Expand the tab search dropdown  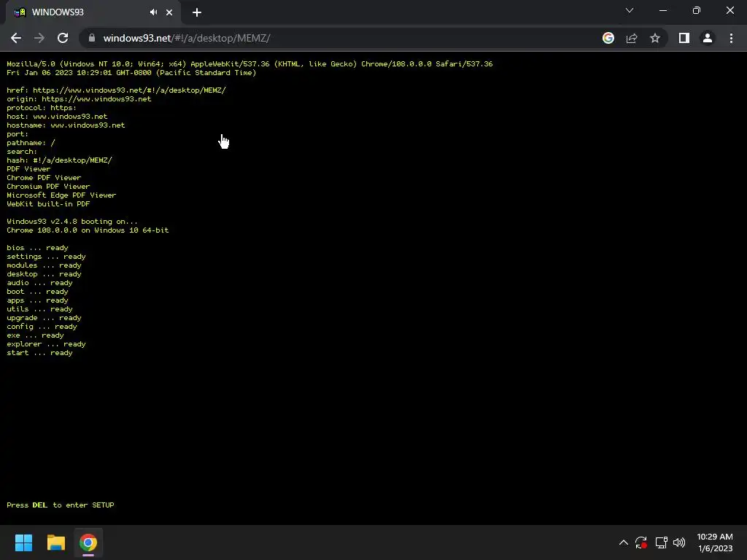pos(630,10)
